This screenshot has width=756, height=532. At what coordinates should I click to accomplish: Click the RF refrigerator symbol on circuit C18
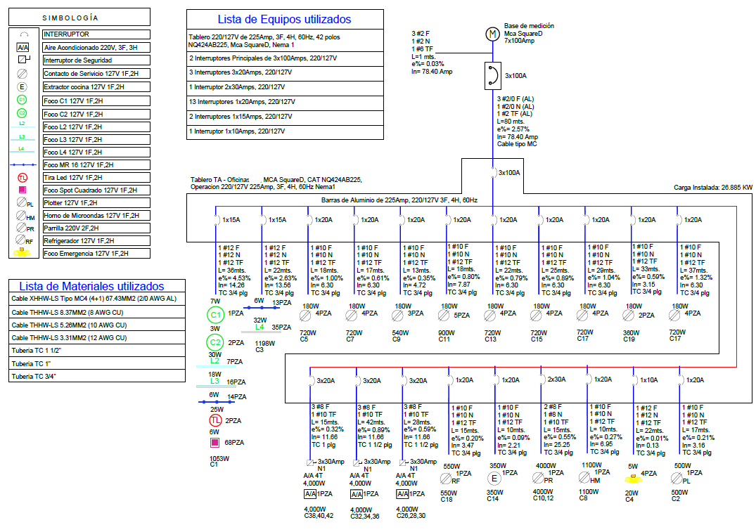point(446,479)
